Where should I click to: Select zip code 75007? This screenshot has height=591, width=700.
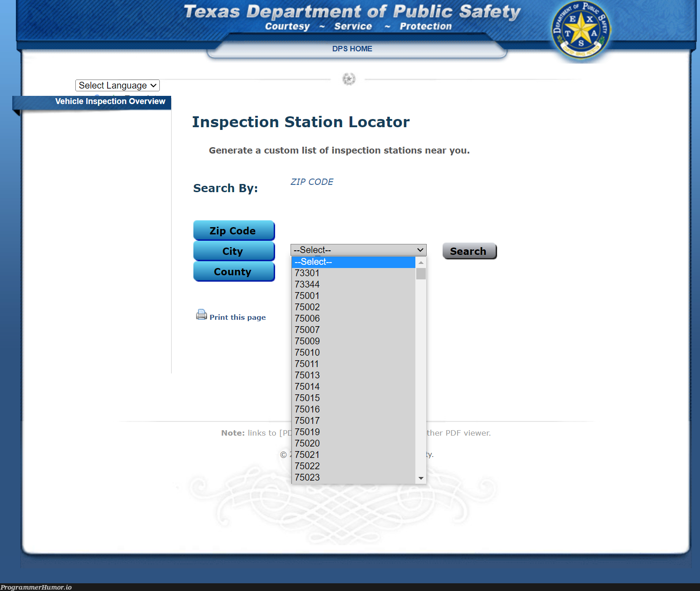click(353, 330)
